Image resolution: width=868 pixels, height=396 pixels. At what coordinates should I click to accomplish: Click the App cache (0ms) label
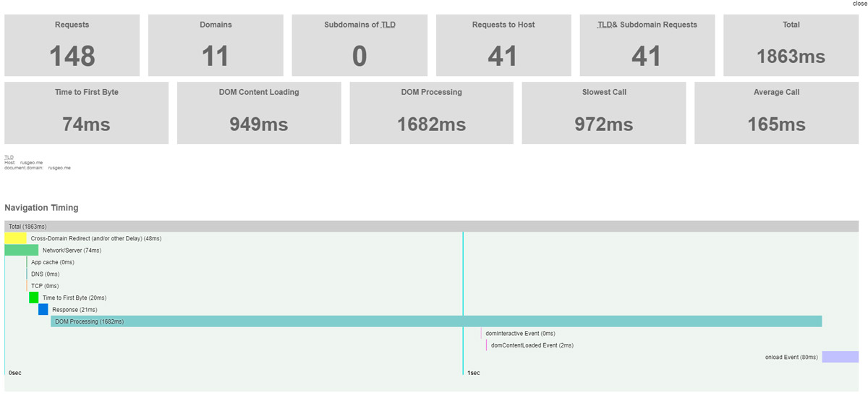coord(53,262)
